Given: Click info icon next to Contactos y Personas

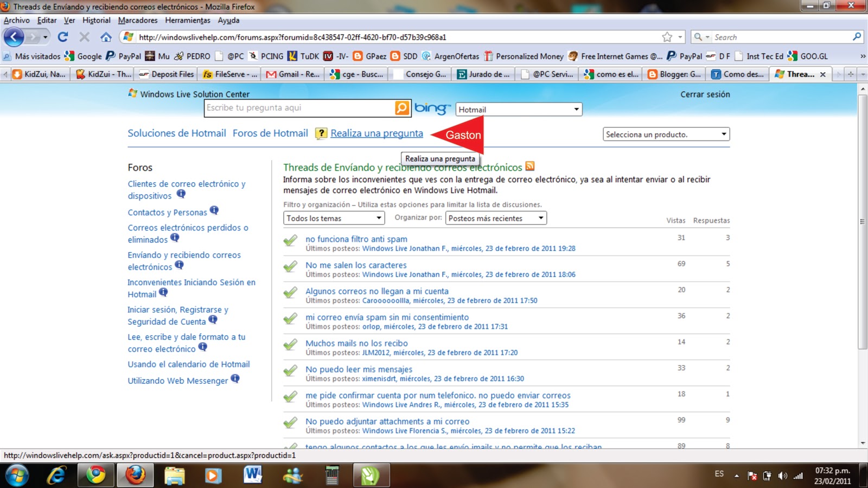Looking at the screenshot, I should click(214, 210).
